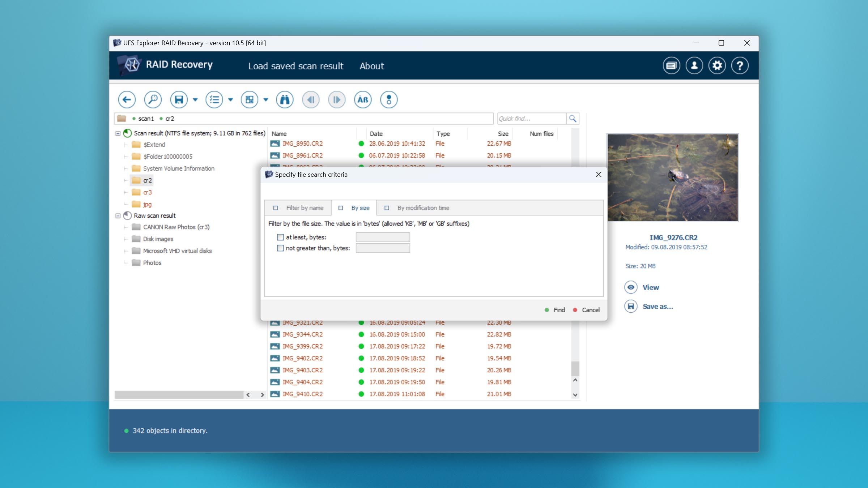The width and height of the screenshot is (868, 488).
Task: Click the 'at least' bytes input field
Action: [x=383, y=237]
